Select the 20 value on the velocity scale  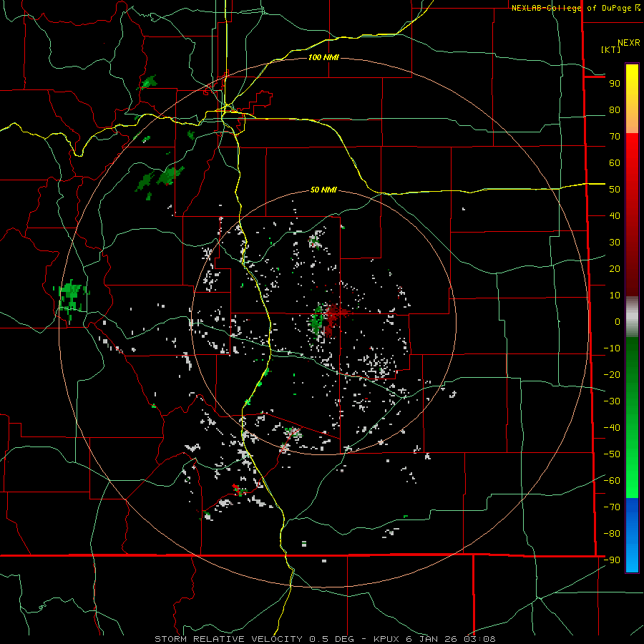[x=615, y=269]
